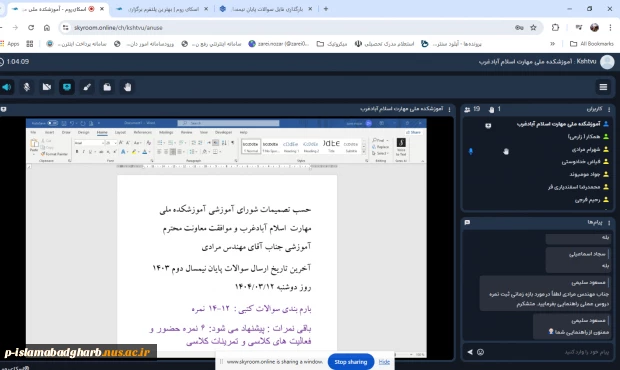Open the shared screen panel options dots
620x370 pixels.
click(449, 109)
